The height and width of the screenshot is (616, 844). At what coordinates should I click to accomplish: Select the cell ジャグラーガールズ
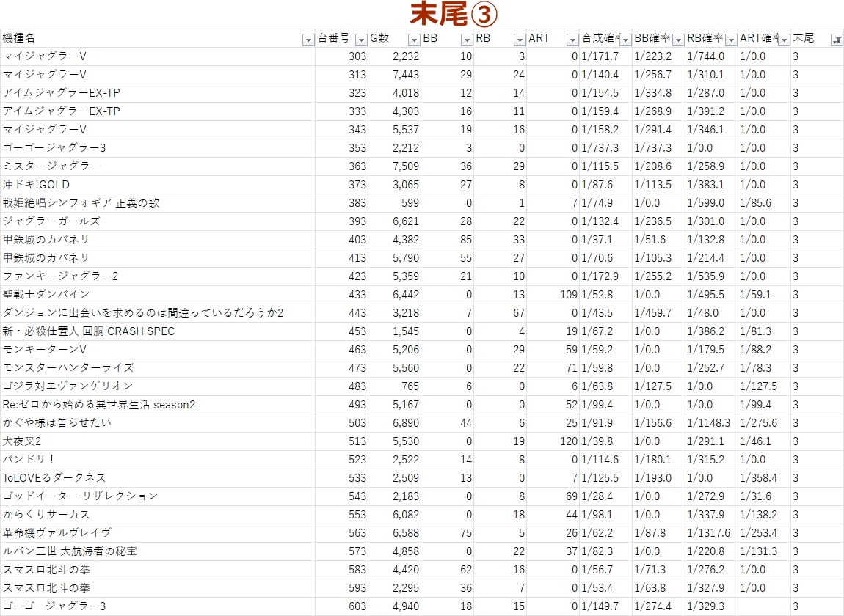(x=158, y=221)
